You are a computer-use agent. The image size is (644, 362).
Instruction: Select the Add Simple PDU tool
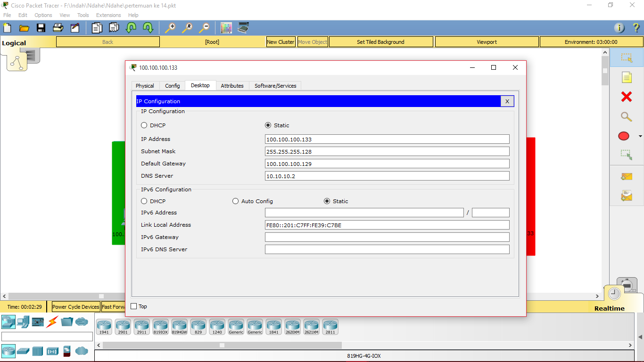[x=627, y=176]
